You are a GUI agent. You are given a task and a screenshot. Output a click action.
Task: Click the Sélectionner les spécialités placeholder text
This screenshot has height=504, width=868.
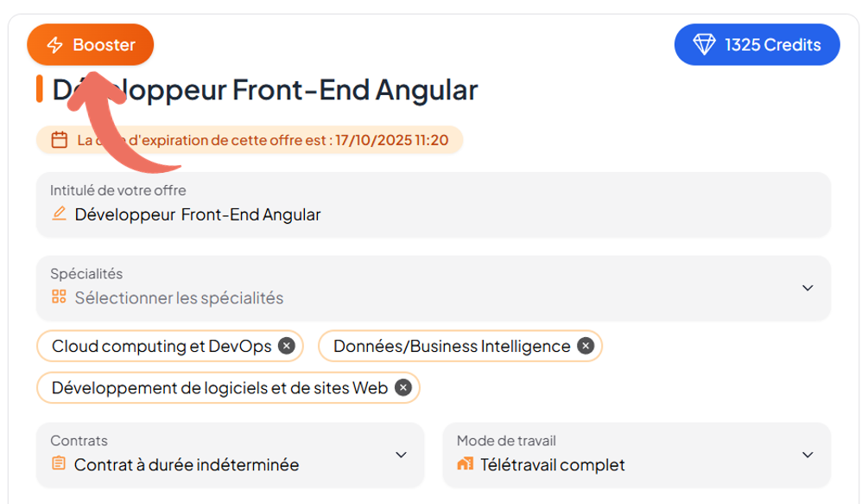coord(179,297)
